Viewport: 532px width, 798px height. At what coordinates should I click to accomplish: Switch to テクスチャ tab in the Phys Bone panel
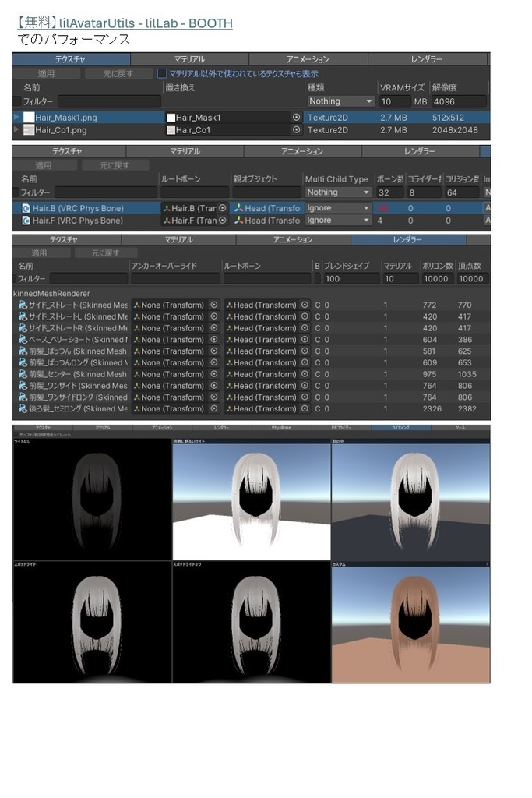tap(69, 151)
